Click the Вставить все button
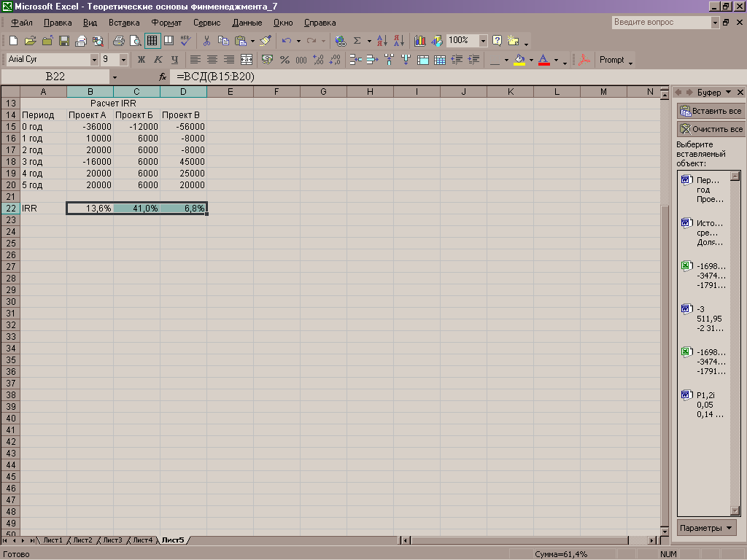The height and width of the screenshot is (560, 747). [711, 111]
